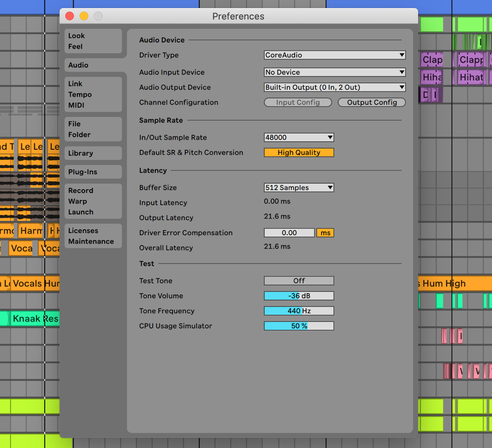Adjust the Tone Frequency slider
This screenshot has width=492, height=448.
coord(299,311)
